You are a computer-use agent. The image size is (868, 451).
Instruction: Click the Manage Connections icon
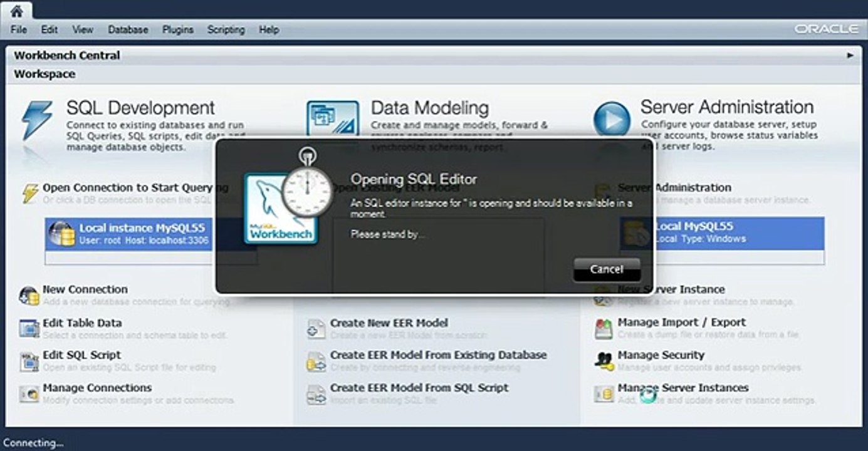coord(29,393)
